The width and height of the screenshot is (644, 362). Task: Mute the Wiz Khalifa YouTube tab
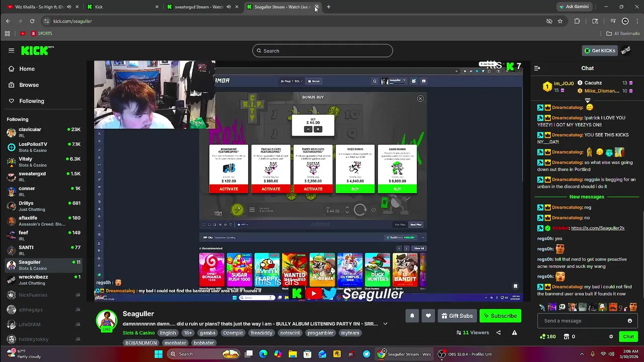(x=69, y=7)
